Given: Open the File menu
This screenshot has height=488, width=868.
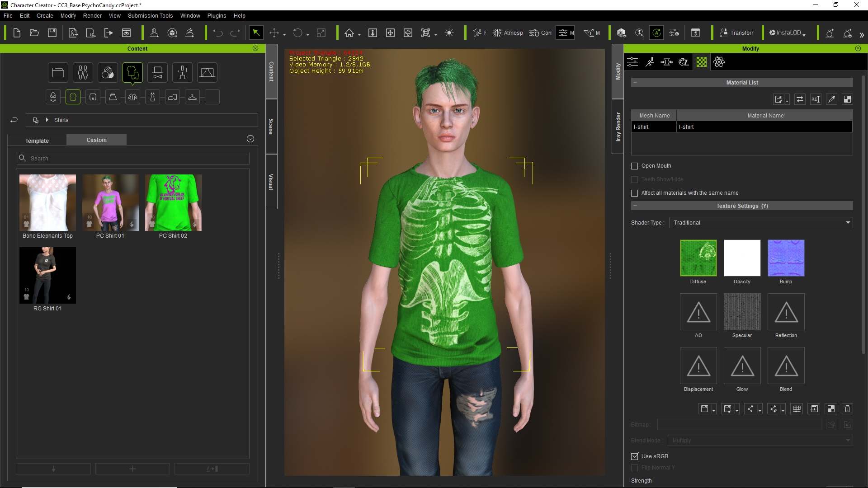Looking at the screenshot, I should point(8,15).
